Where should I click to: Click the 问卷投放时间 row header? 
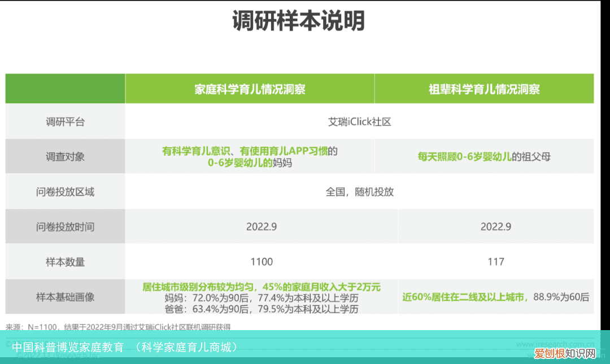[65, 226]
